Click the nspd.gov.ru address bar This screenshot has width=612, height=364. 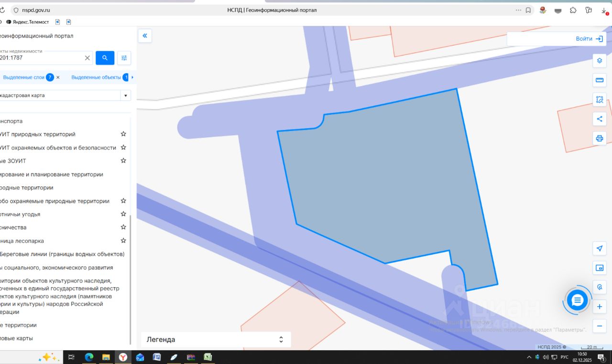(36, 10)
